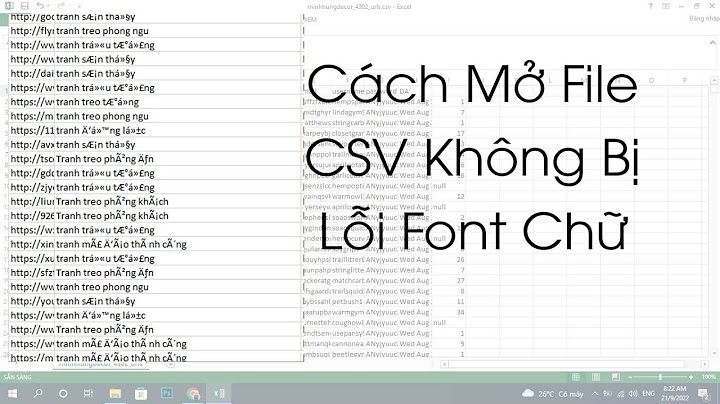Open the notification center icon
The width and height of the screenshot is (720, 404).
(703, 394)
